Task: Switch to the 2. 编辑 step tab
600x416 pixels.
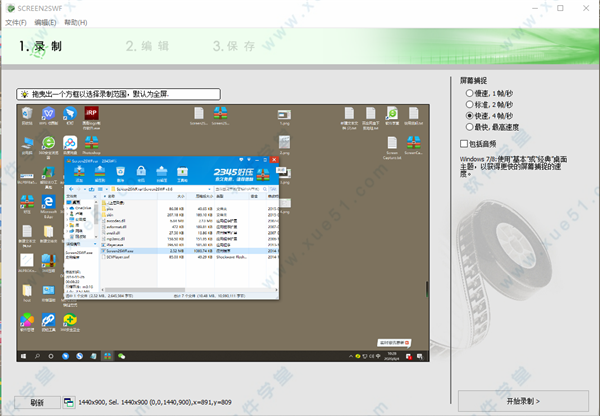Action: pyautogui.click(x=147, y=46)
